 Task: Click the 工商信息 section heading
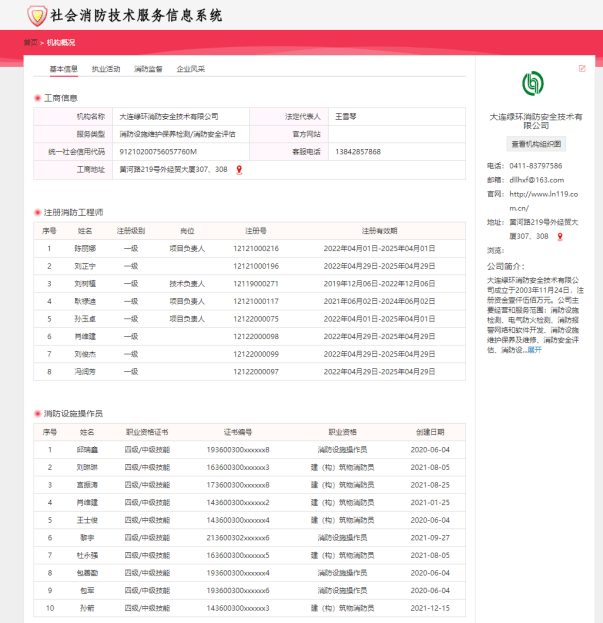pyautogui.click(x=60, y=98)
